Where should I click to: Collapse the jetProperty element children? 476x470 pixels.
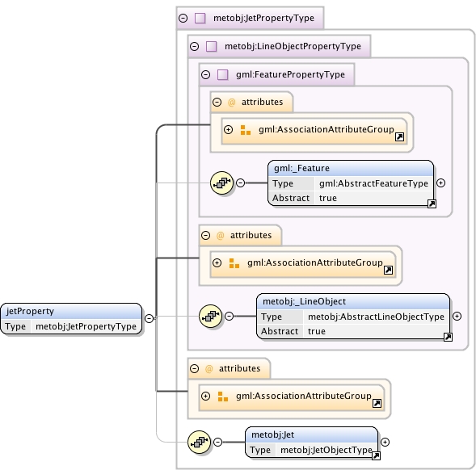tap(149, 319)
